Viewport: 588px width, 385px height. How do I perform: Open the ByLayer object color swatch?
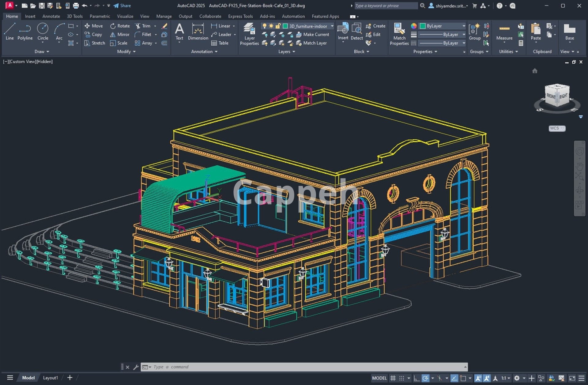pyautogui.click(x=423, y=26)
